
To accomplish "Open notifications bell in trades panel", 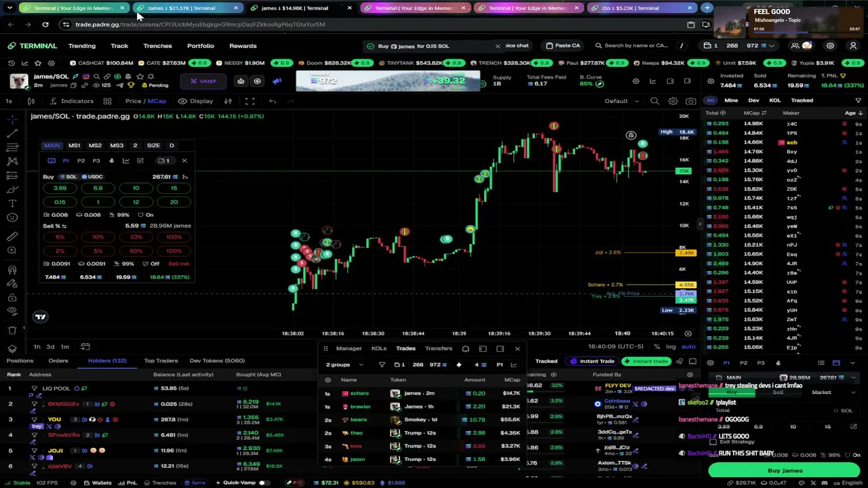I will 465,348.
